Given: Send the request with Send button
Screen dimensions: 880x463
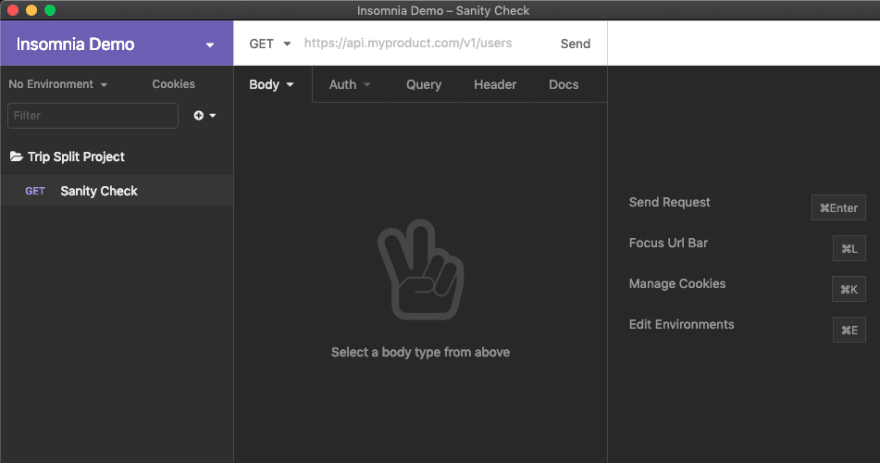Looking at the screenshot, I should [x=575, y=44].
